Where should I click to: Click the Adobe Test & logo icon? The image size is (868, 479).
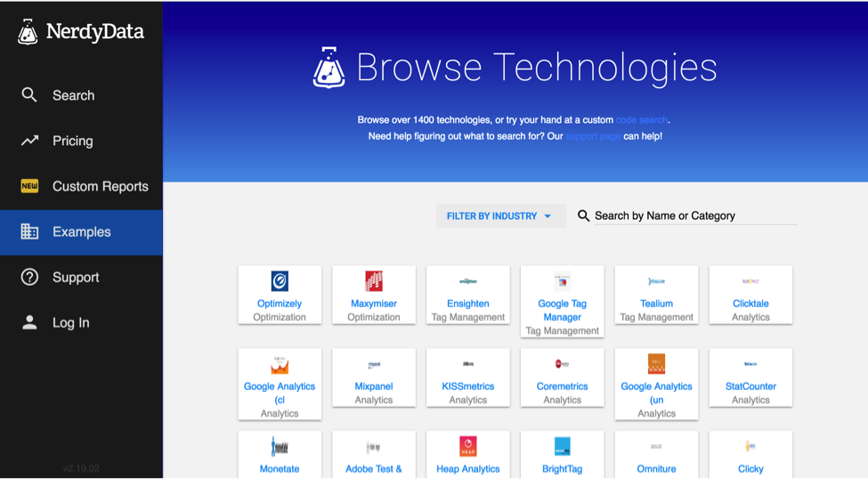click(374, 447)
